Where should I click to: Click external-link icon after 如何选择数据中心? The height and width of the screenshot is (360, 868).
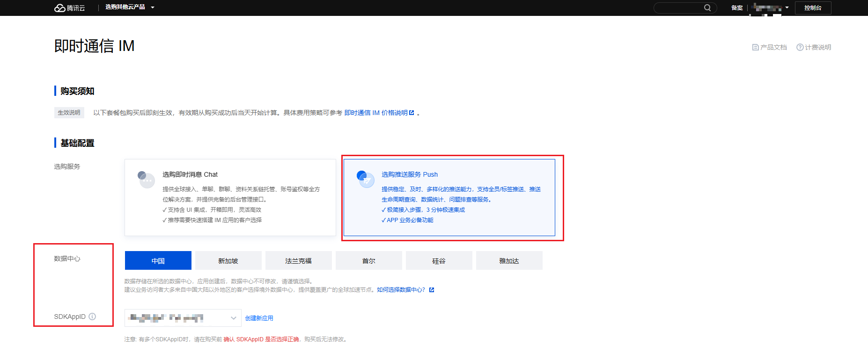click(432, 290)
